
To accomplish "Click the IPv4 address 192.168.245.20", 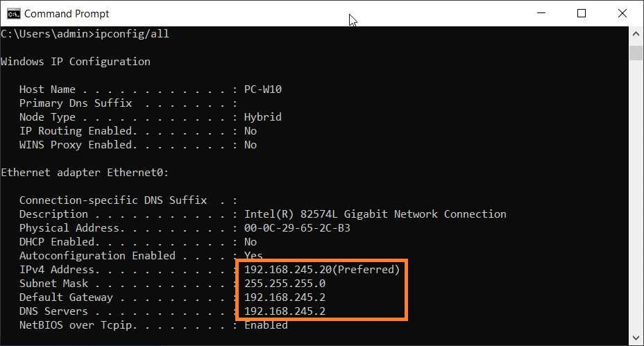I will [x=288, y=270].
